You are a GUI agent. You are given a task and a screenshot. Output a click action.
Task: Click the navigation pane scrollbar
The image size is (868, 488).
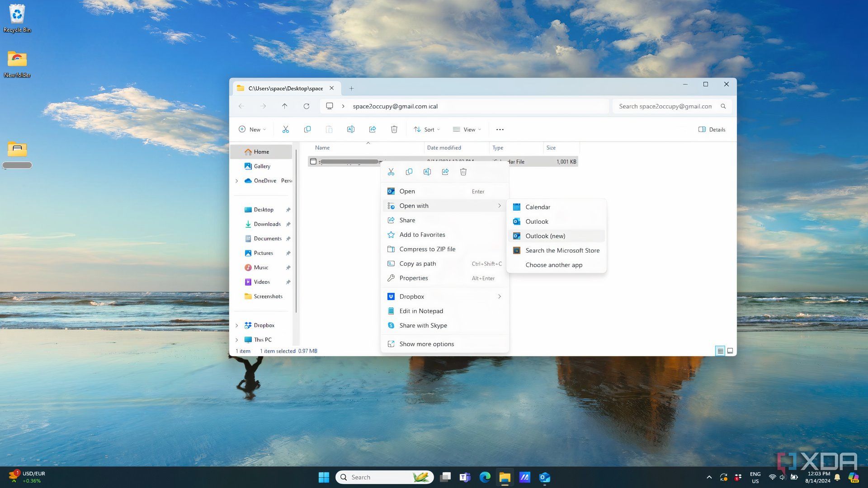[x=296, y=230]
